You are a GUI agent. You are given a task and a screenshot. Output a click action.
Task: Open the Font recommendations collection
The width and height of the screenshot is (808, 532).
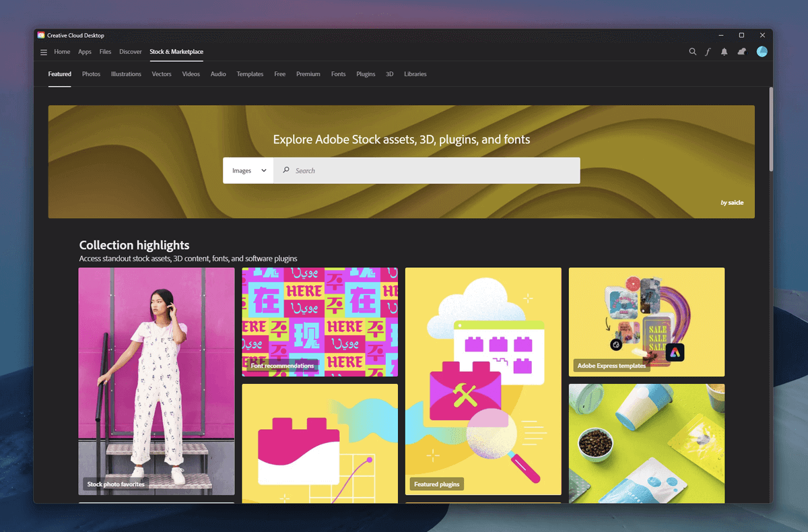tap(320, 322)
